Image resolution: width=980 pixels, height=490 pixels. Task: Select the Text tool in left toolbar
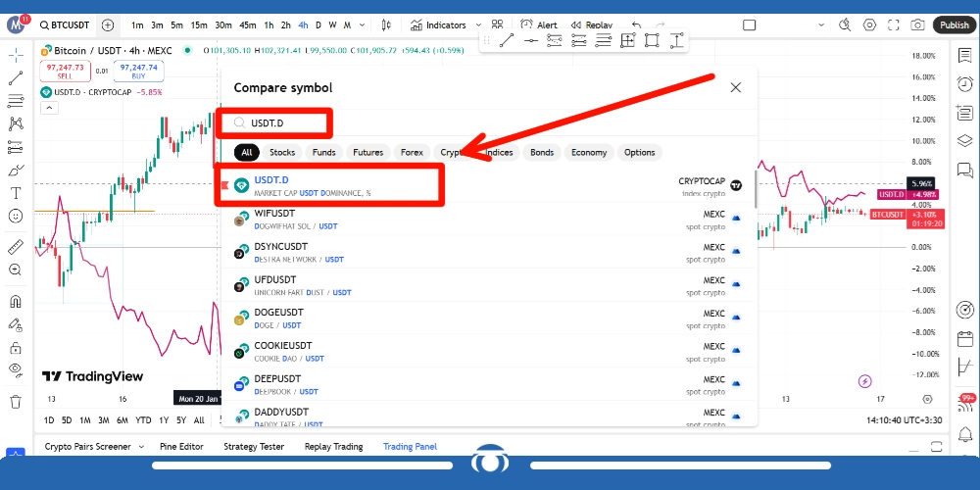click(x=15, y=193)
